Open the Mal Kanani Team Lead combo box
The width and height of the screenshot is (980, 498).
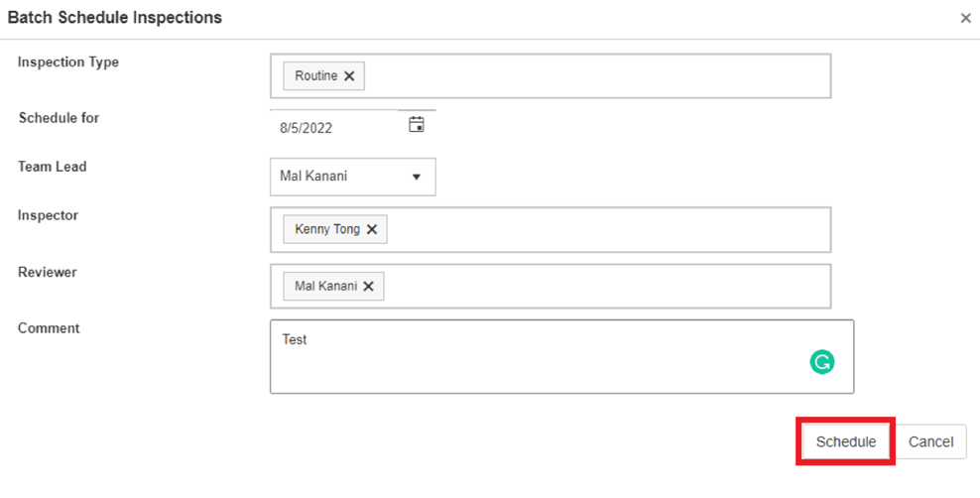click(x=353, y=177)
